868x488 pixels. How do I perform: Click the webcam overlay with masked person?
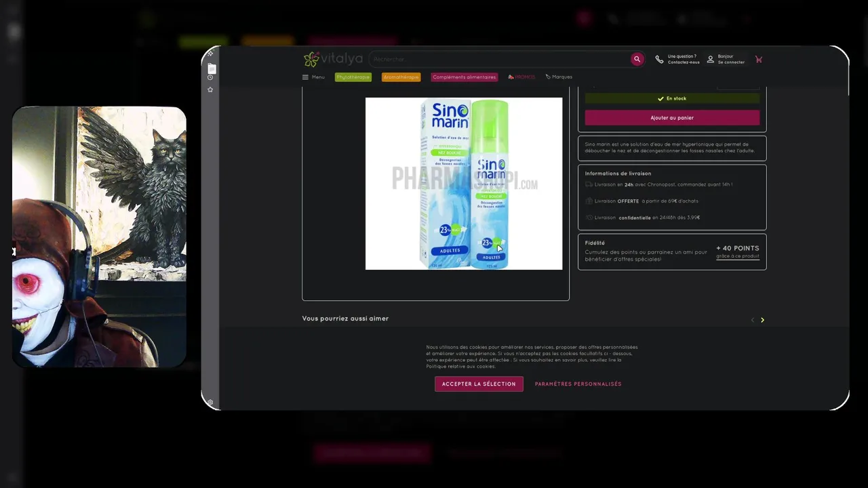point(99,237)
